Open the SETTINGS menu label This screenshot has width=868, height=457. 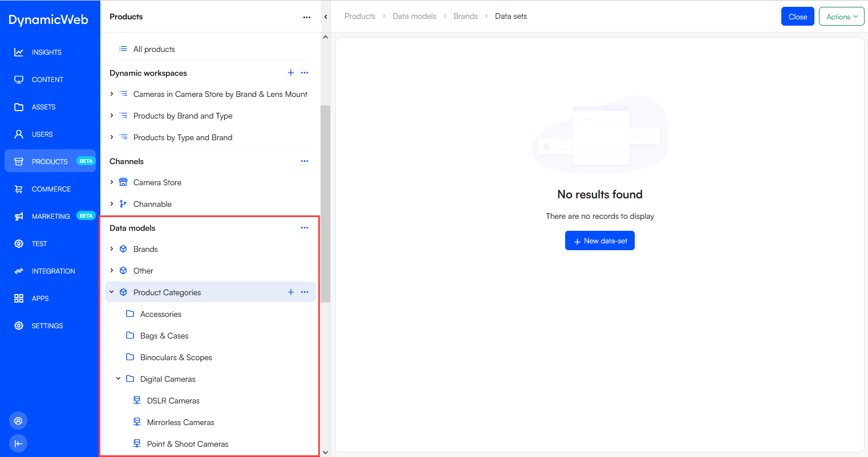[47, 326]
